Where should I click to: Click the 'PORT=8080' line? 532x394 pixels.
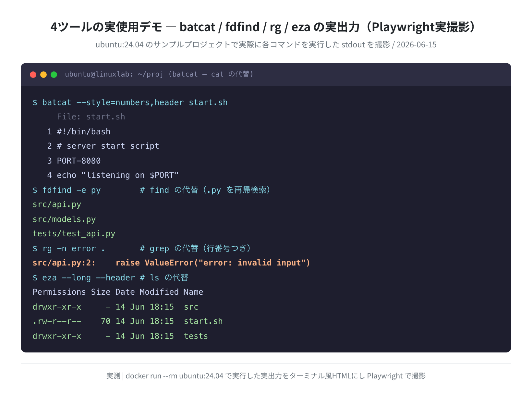(79, 161)
